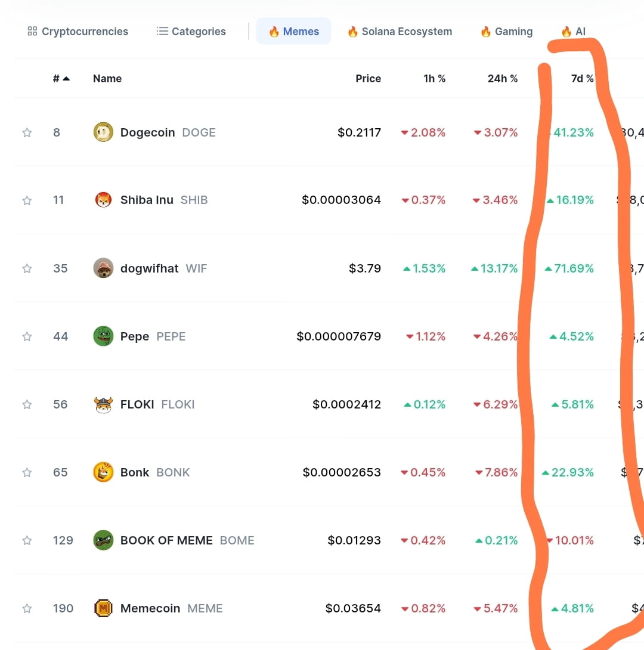Click the BOOK OF MEME logo
Screen dimensions: 644x650
(x=103, y=540)
